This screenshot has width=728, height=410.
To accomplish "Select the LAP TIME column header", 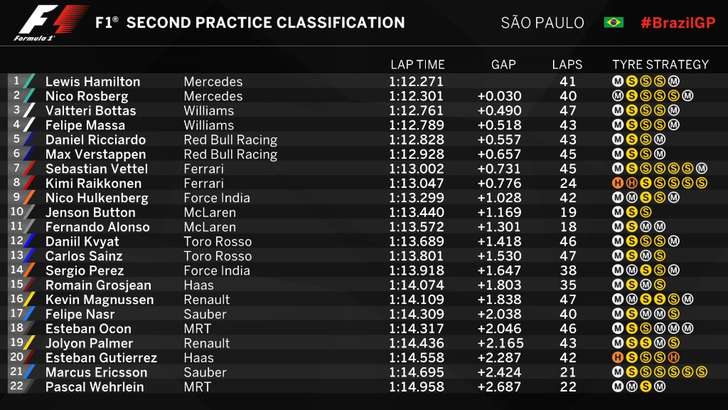I will coord(417,64).
